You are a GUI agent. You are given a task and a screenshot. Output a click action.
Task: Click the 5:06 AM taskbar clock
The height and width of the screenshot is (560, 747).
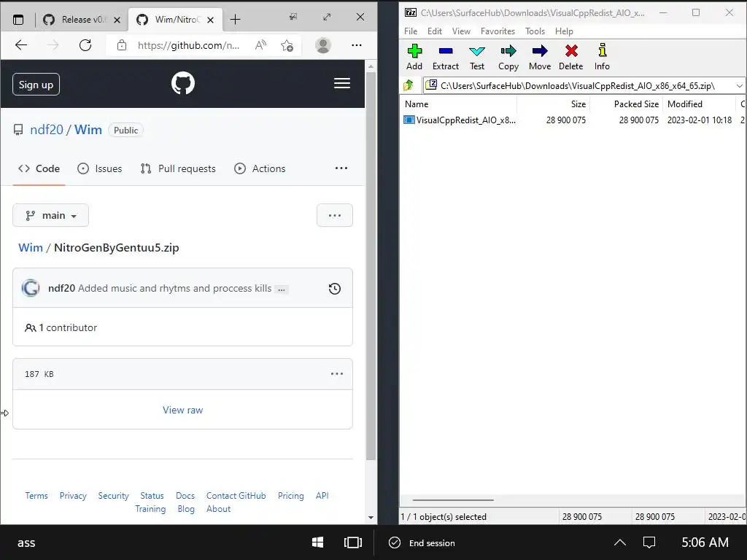(x=705, y=542)
